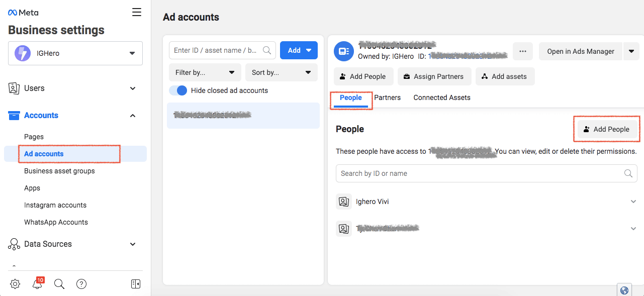Open Instagram accounts in sidebar
The width and height of the screenshot is (644, 296).
coord(55,205)
